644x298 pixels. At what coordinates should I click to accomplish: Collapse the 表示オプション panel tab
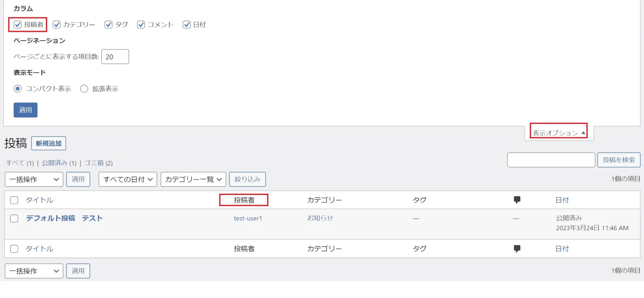[x=559, y=133]
